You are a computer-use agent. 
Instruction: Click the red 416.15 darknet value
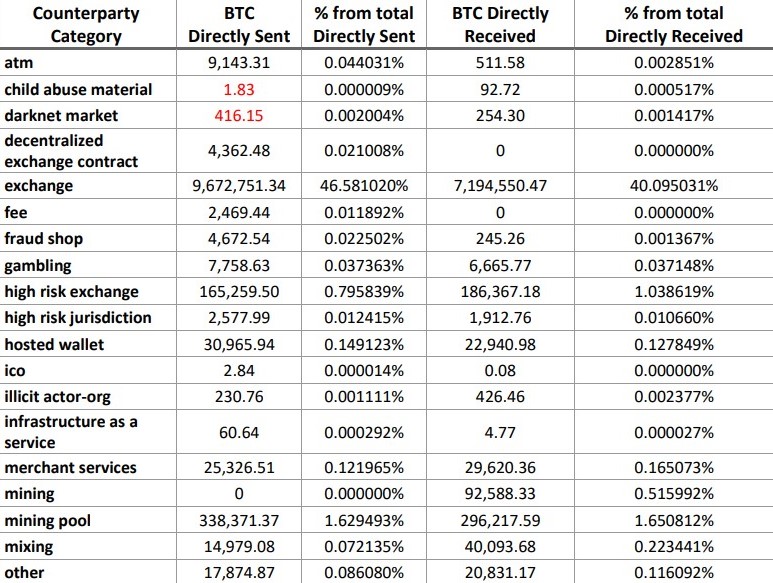click(240, 116)
